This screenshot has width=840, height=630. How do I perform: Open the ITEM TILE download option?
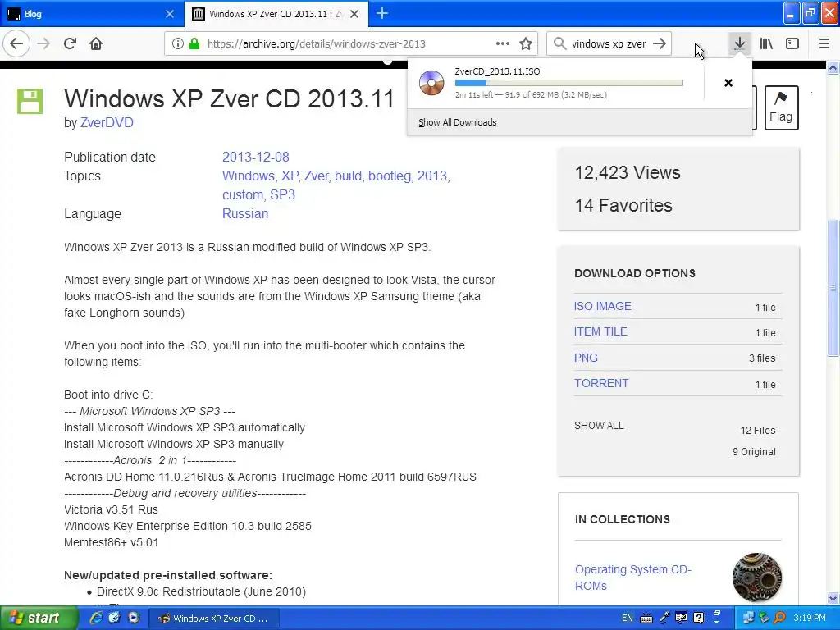coord(600,331)
